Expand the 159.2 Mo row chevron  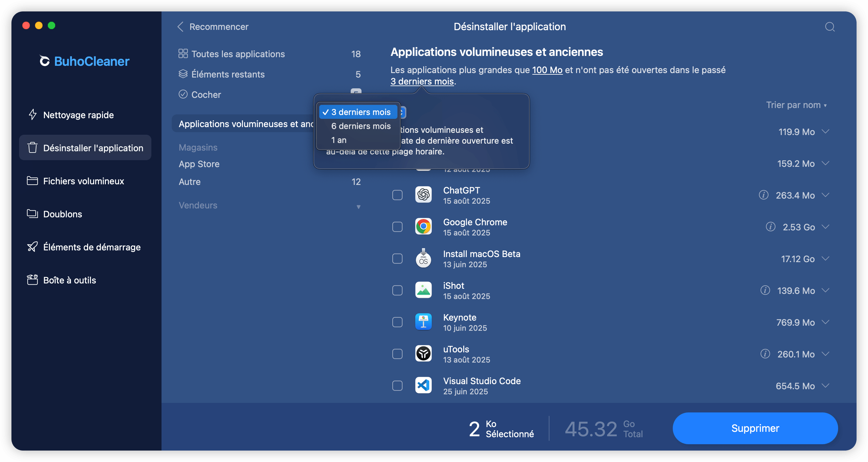825,163
